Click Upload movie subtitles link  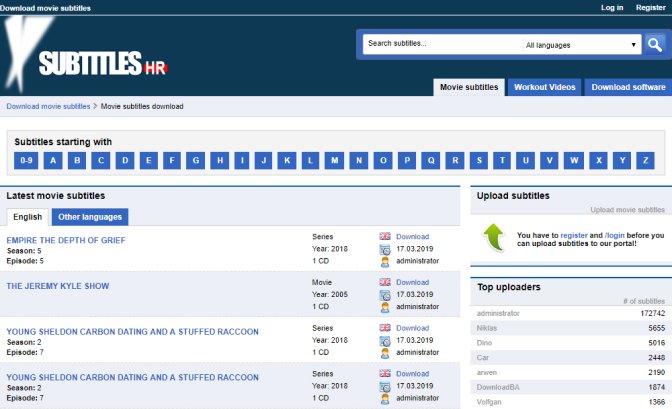[x=627, y=210]
